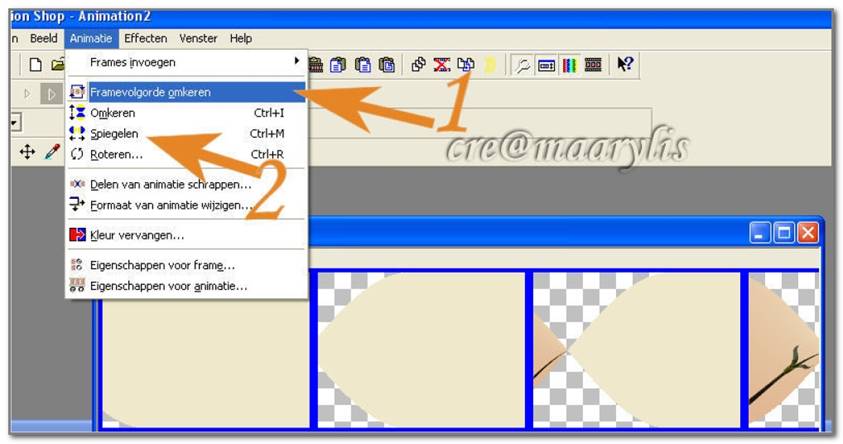Click the overlapping squares duplicate icon
Screen dimensions: 843x444
[x=418, y=65]
